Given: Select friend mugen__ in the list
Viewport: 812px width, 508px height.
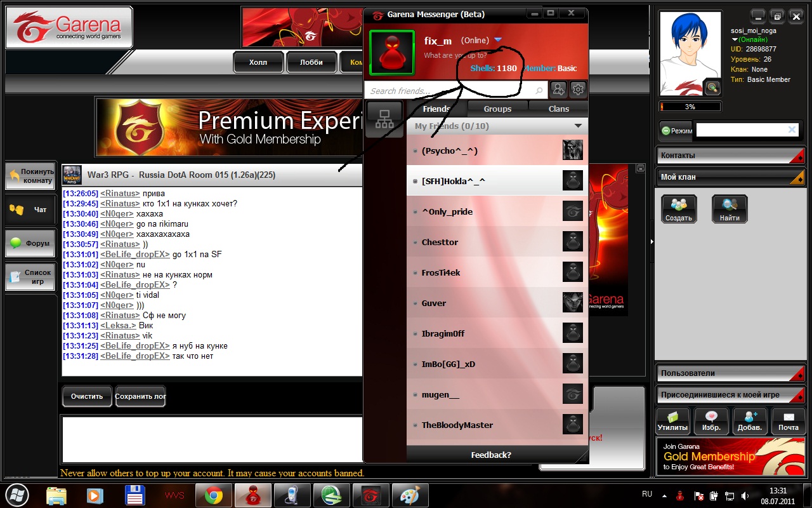Looking at the screenshot, I should pyautogui.click(x=496, y=394).
